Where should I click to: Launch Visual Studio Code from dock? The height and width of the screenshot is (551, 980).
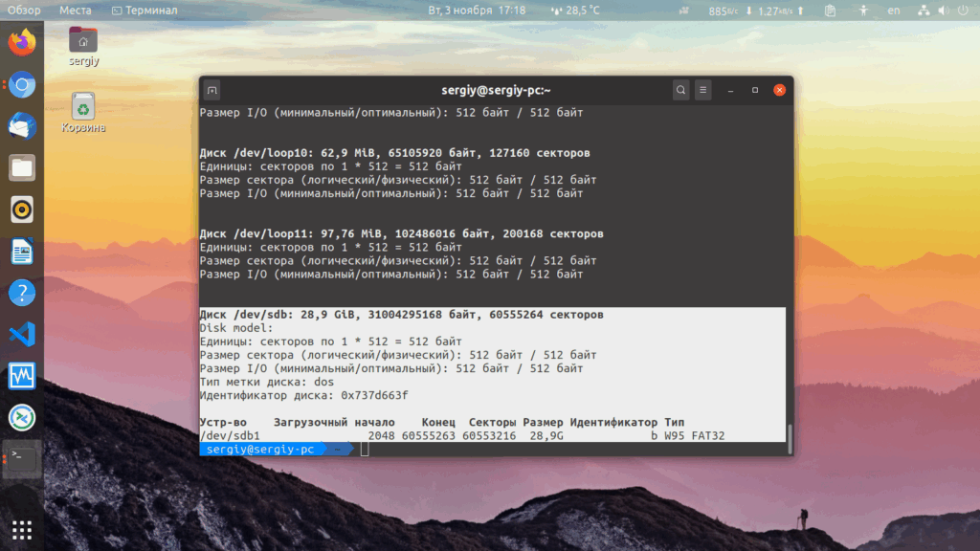(x=22, y=334)
